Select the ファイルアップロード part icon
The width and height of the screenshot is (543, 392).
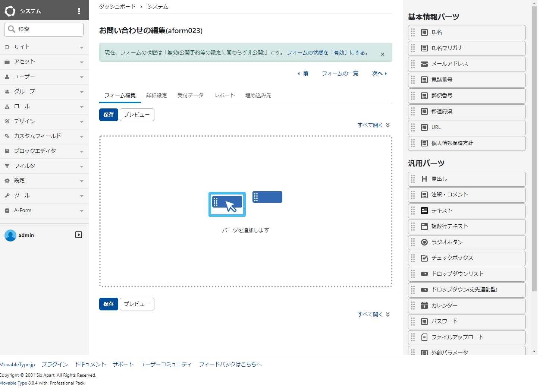[x=424, y=337]
